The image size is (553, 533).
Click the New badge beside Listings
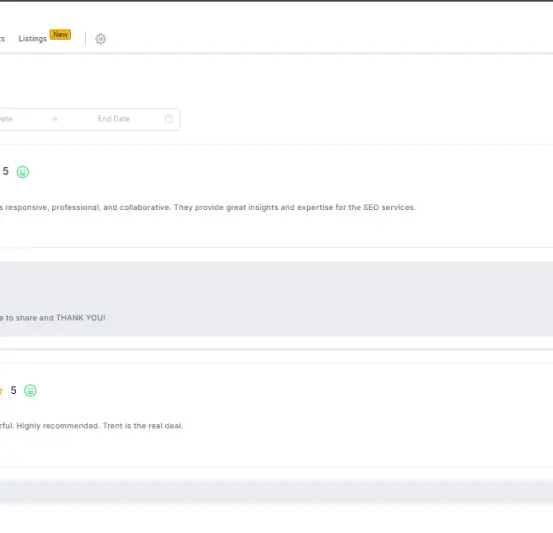[60, 35]
